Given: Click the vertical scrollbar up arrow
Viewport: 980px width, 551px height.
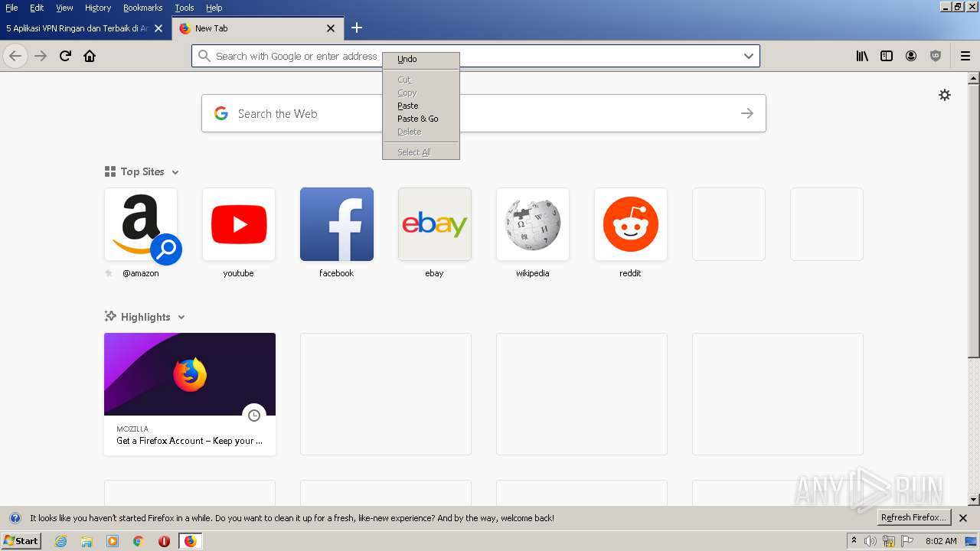Looking at the screenshot, I should (x=974, y=78).
